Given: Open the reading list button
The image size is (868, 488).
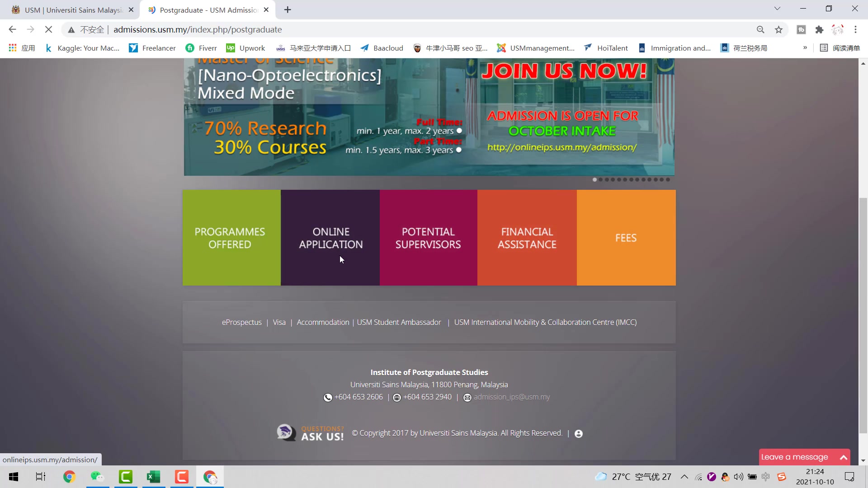Looking at the screenshot, I should coord(840,48).
